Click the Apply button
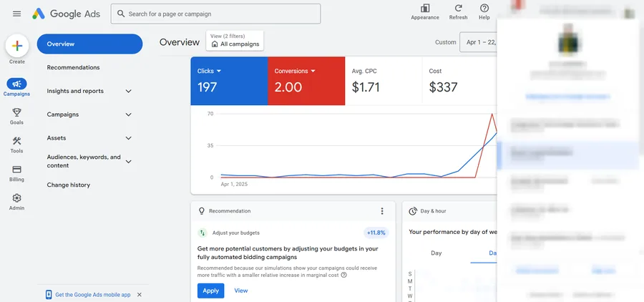The height and width of the screenshot is (302, 644). [210, 291]
